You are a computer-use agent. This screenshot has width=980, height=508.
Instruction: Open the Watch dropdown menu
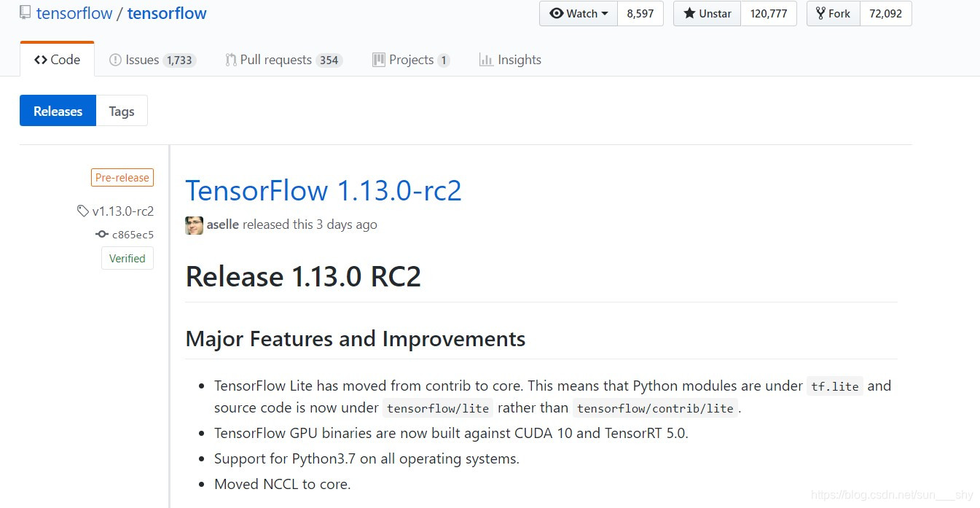point(579,14)
